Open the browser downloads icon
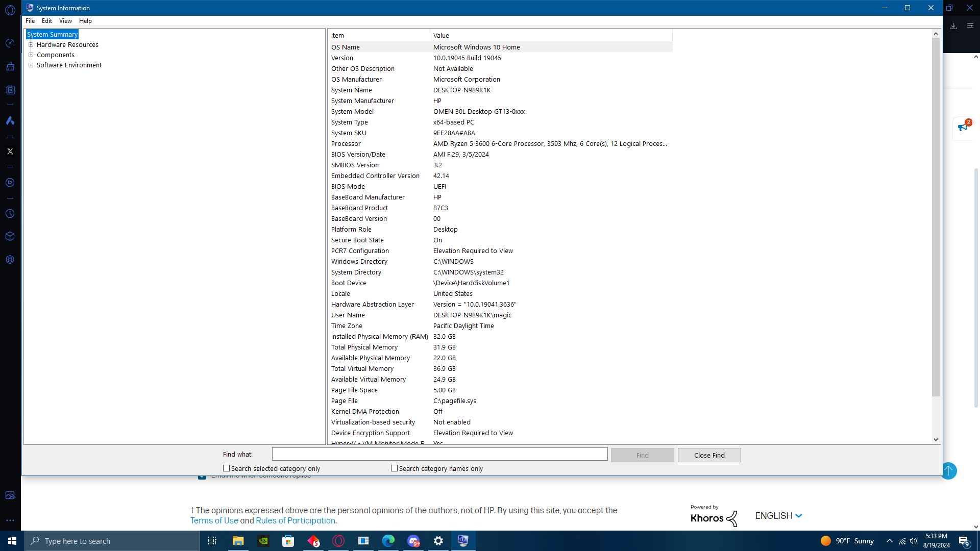The height and width of the screenshot is (551, 980). (x=953, y=26)
